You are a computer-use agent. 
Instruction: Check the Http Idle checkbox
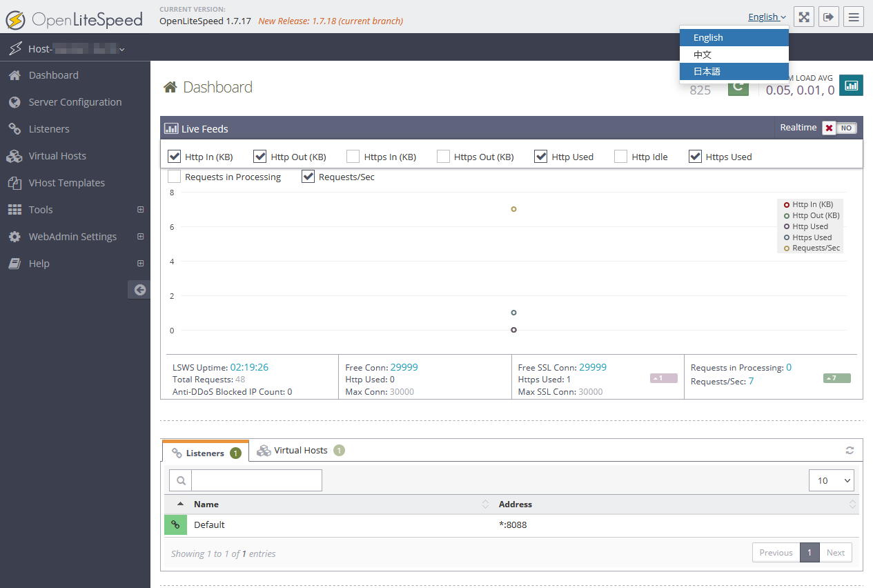(621, 157)
